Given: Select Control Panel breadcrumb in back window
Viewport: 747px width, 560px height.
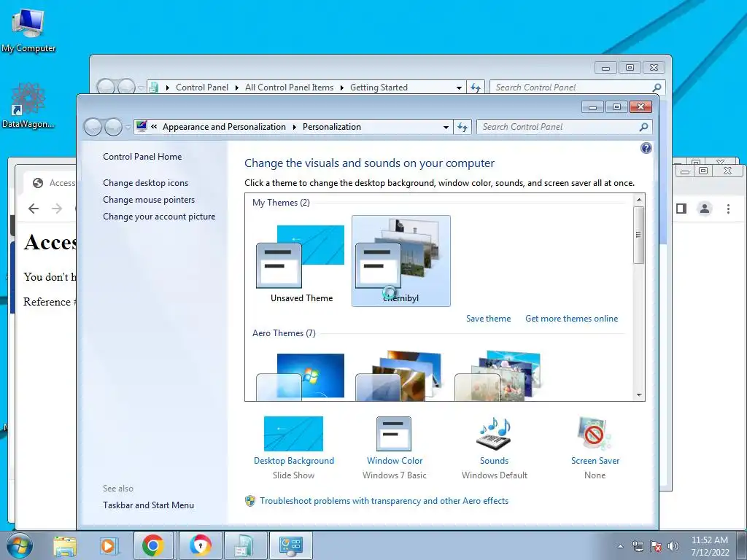Looking at the screenshot, I should pyautogui.click(x=202, y=87).
